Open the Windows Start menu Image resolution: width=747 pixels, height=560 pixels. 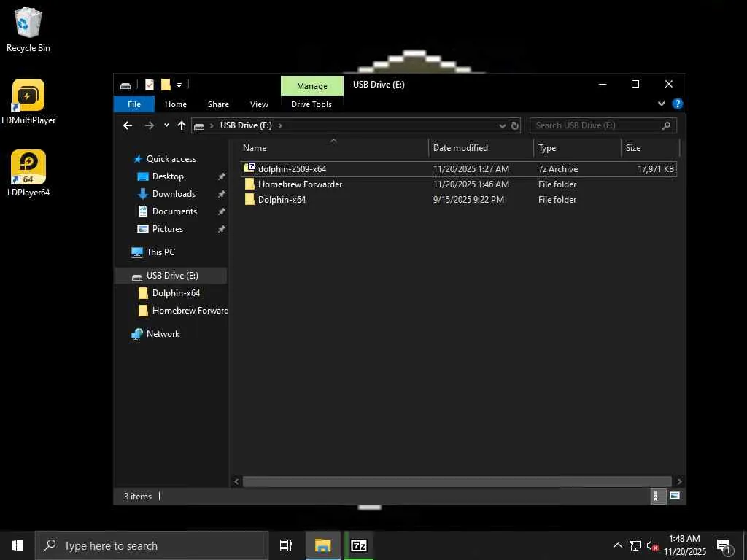(18, 545)
